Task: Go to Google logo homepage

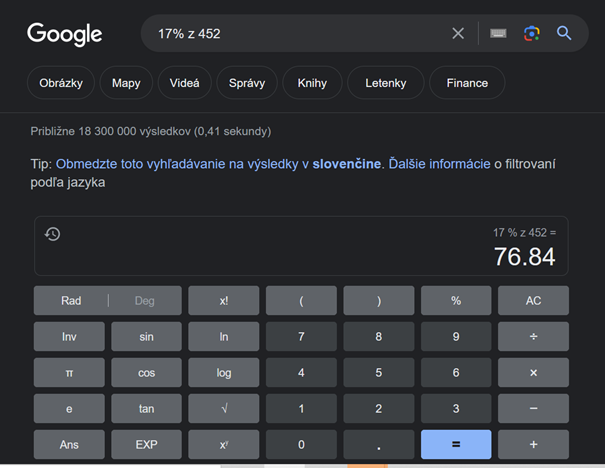Action: coord(65,34)
